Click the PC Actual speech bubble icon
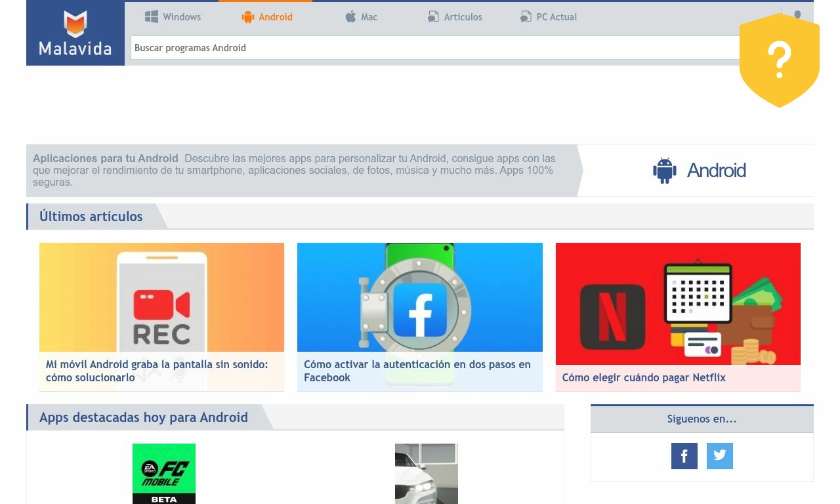 click(526, 17)
